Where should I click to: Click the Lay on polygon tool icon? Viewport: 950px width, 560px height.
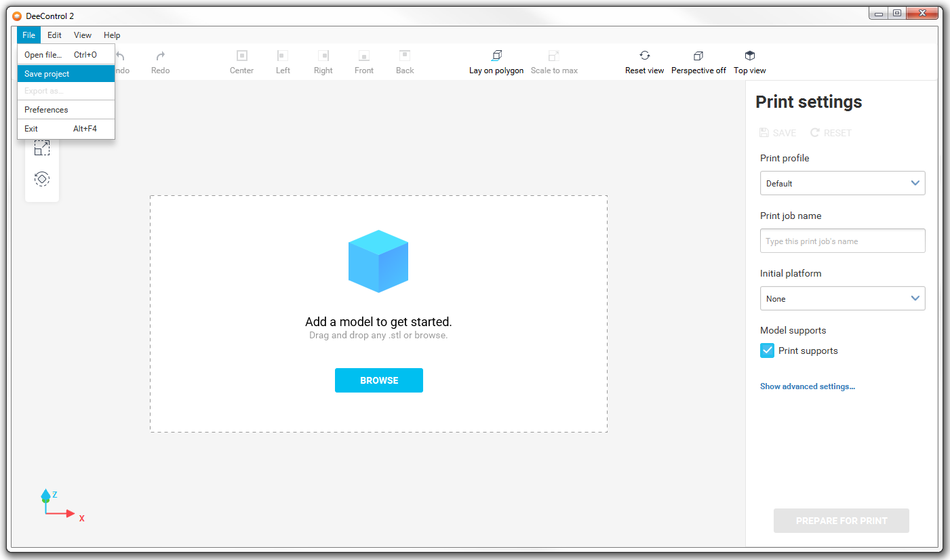(x=496, y=56)
